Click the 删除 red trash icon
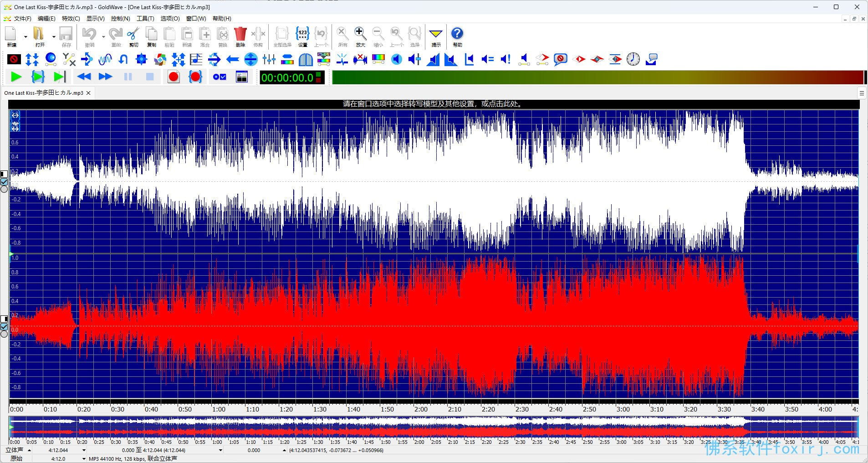868x463 pixels. point(240,36)
